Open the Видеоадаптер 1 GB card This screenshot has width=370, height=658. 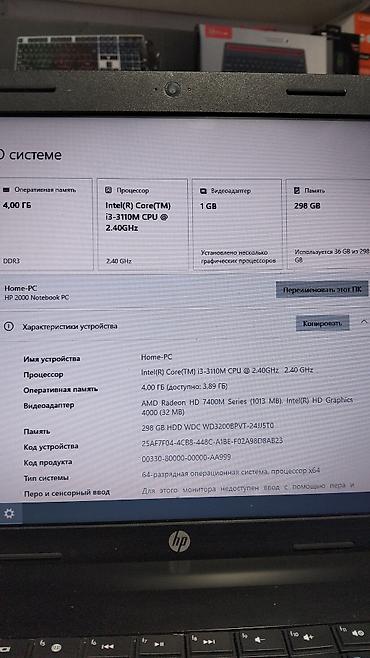[x=237, y=225]
